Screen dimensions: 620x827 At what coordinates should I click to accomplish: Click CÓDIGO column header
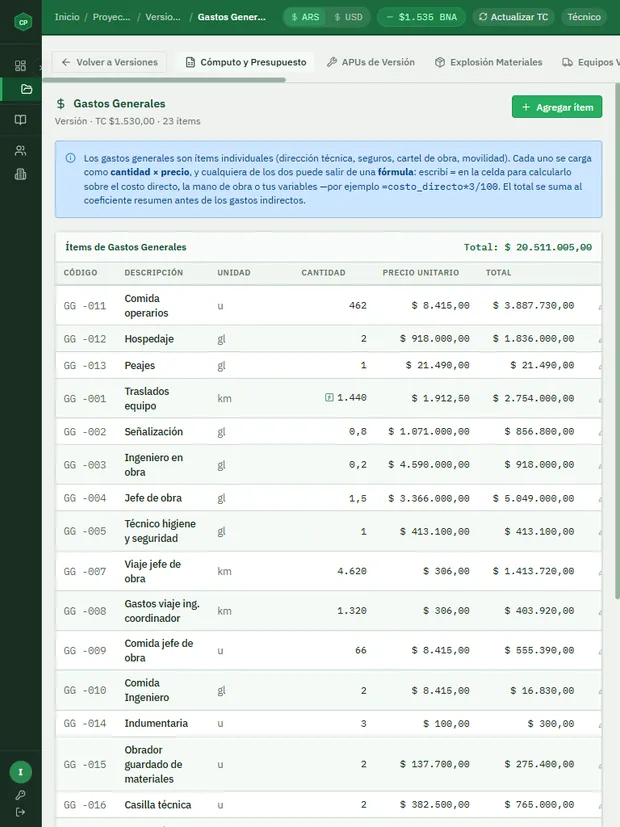click(x=80, y=273)
